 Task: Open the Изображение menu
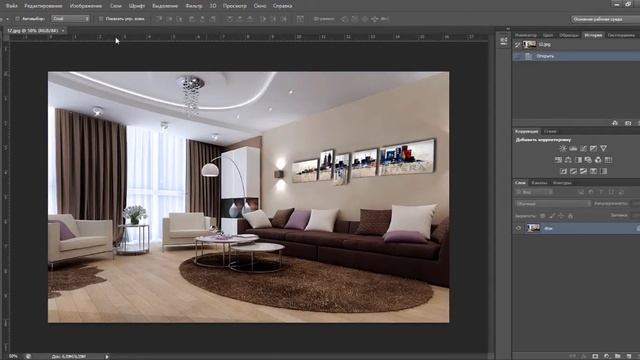86,6
